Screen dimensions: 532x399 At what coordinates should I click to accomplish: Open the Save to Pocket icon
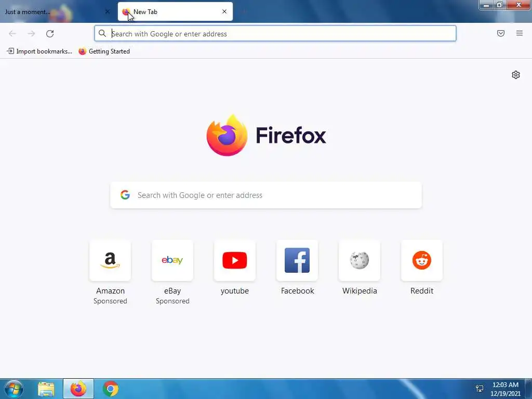[x=501, y=33]
